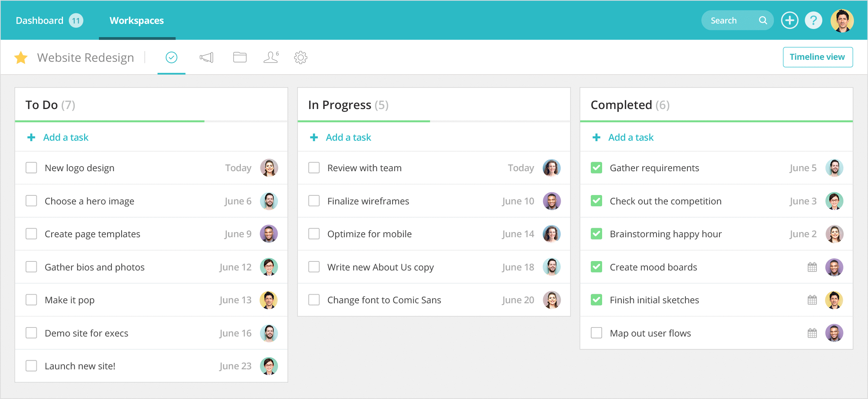The width and height of the screenshot is (868, 399).
Task: View the project members icon
Action: [x=271, y=57]
